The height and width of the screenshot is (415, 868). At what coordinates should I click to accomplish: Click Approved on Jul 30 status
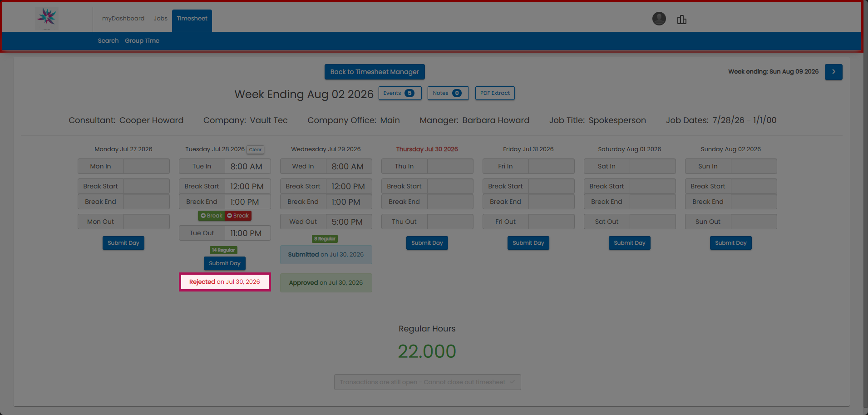326,282
